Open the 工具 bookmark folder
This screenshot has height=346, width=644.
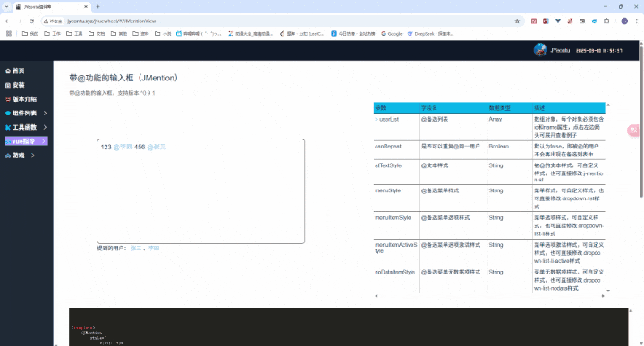pos(74,34)
